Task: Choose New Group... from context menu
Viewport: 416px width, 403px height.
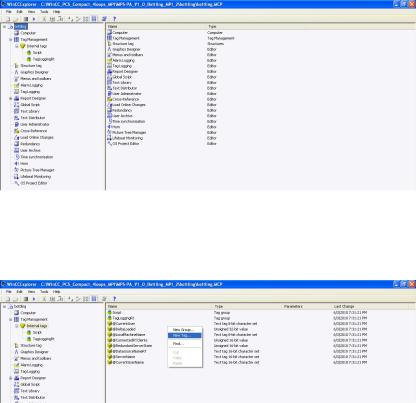Action: 185,329
